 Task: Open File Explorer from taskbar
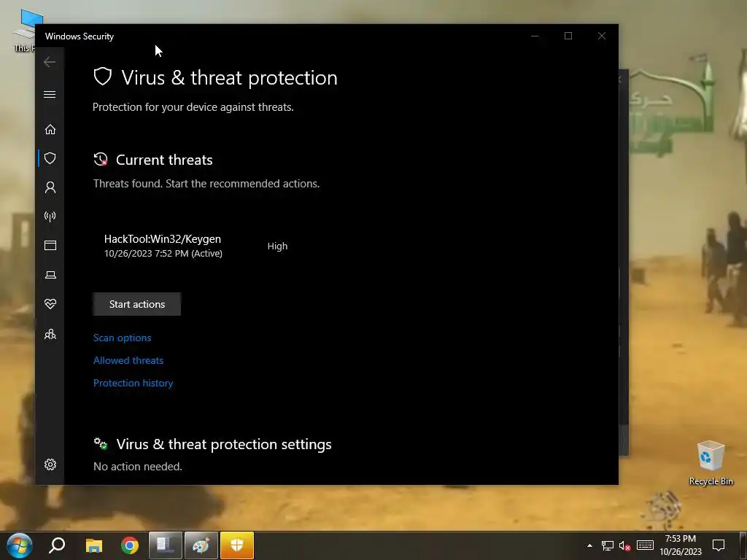[94, 545]
